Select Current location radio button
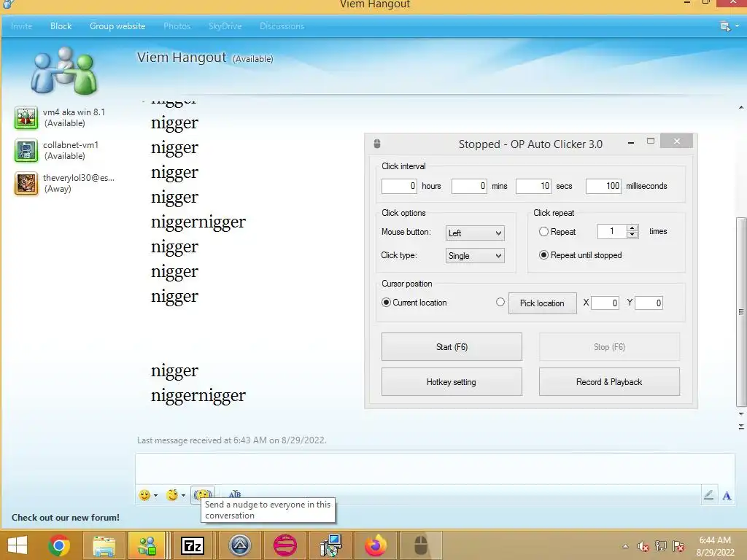Screen dimensions: 747x560 click(x=387, y=303)
